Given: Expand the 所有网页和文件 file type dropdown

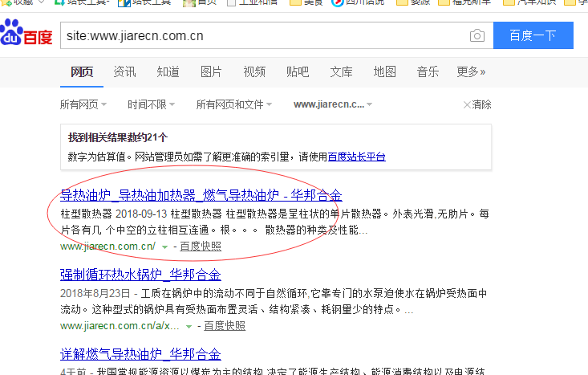Looking at the screenshot, I should tap(233, 104).
